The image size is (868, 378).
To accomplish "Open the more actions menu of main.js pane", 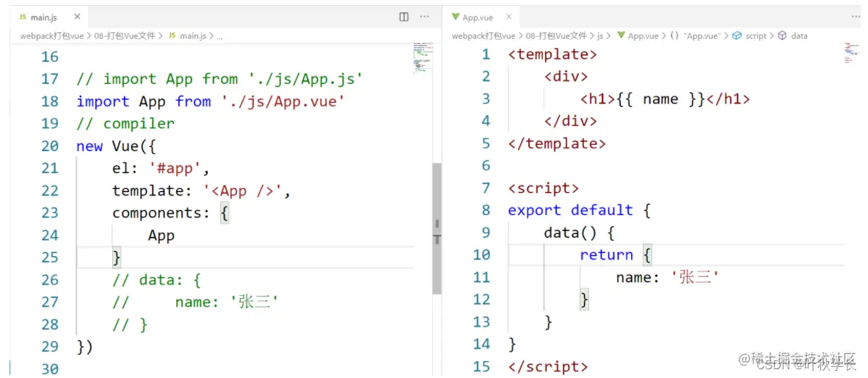I will point(425,17).
